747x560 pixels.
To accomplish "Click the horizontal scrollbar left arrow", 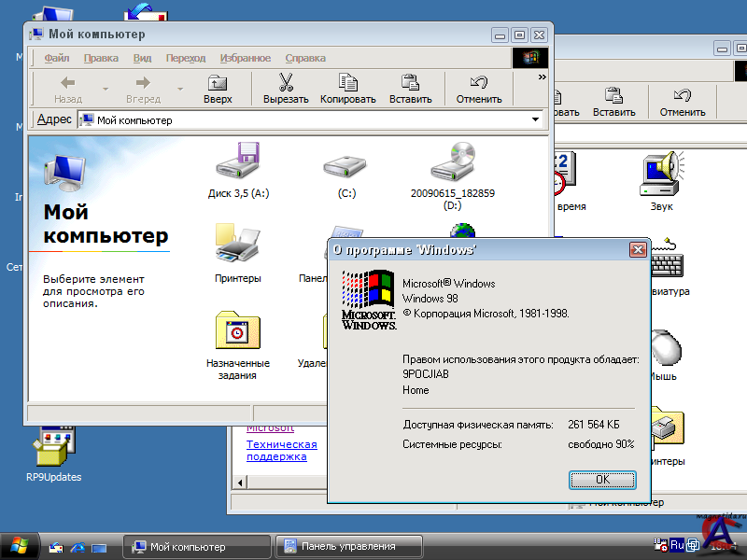I will 241,483.
